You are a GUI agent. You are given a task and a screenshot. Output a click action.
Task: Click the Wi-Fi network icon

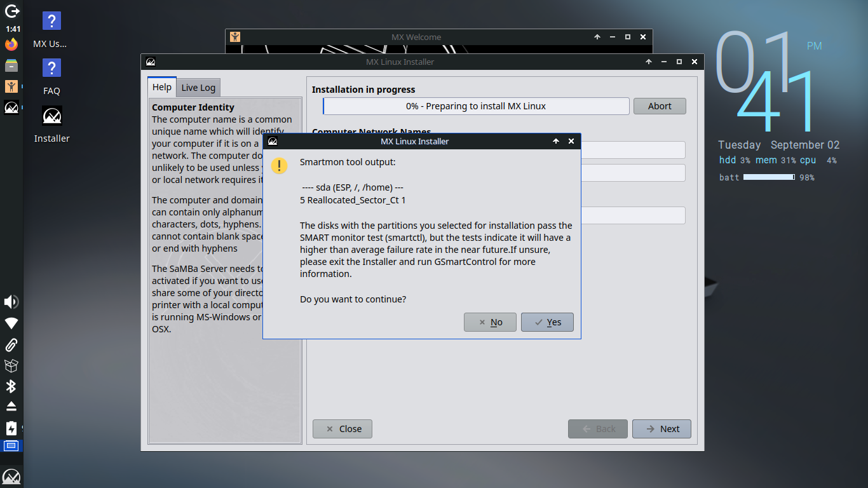11,323
